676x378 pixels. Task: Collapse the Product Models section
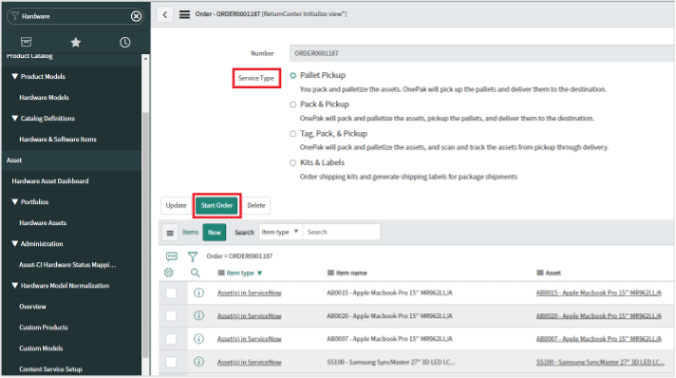15,76
